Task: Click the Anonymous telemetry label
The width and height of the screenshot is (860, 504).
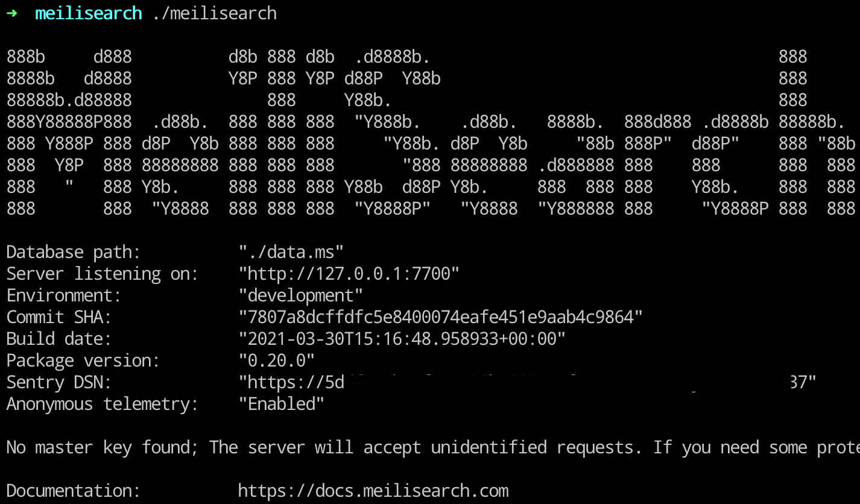Action: pos(103,404)
